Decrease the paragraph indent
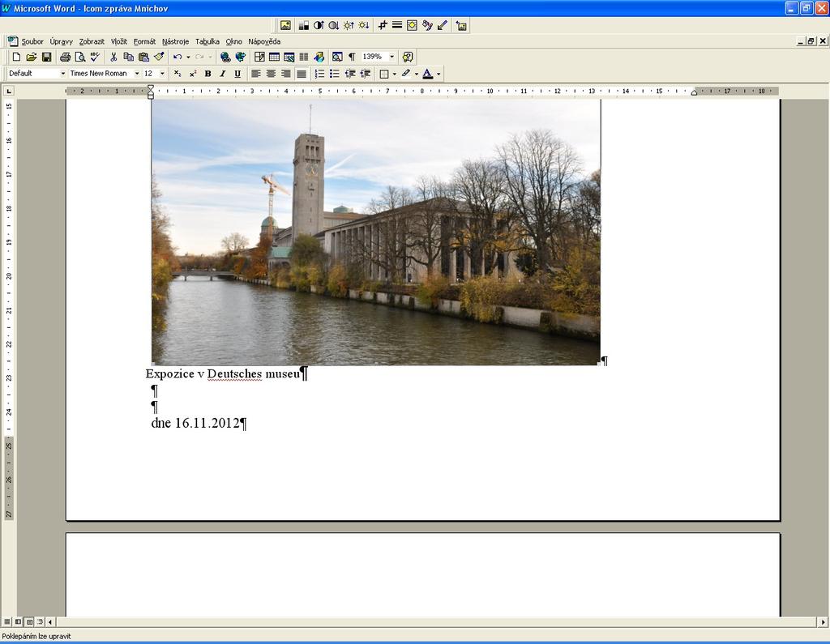The width and height of the screenshot is (830, 644). point(350,74)
